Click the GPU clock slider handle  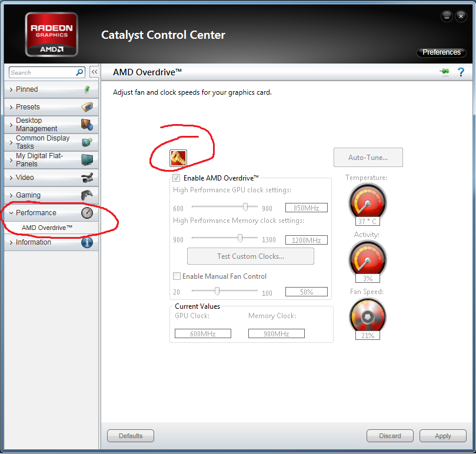tap(245, 207)
